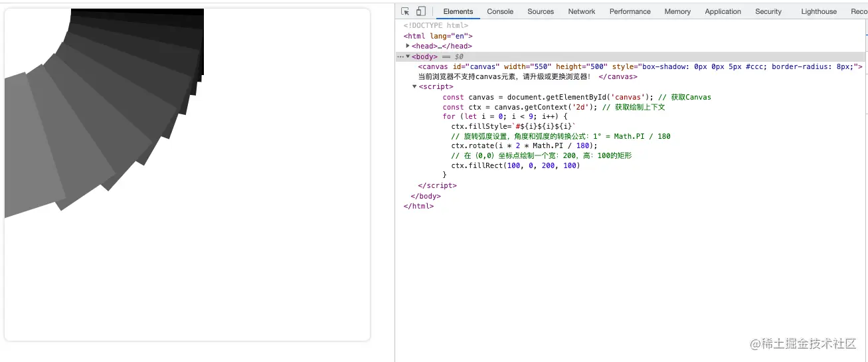Open the Console tab
868x362 pixels.
[x=500, y=11]
